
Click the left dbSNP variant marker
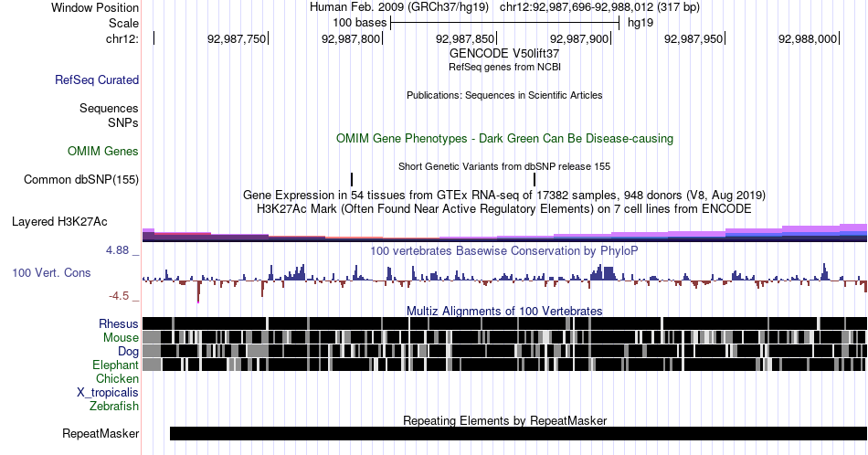[x=352, y=179]
